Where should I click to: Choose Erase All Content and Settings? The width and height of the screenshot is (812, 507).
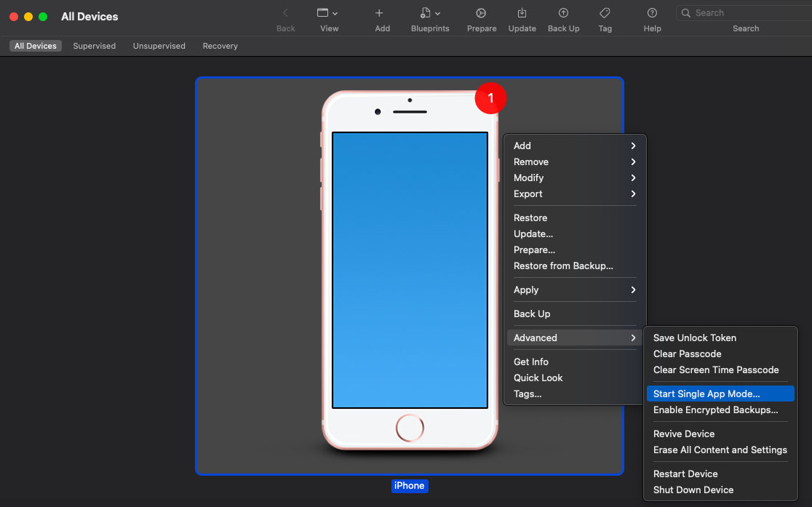(720, 450)
